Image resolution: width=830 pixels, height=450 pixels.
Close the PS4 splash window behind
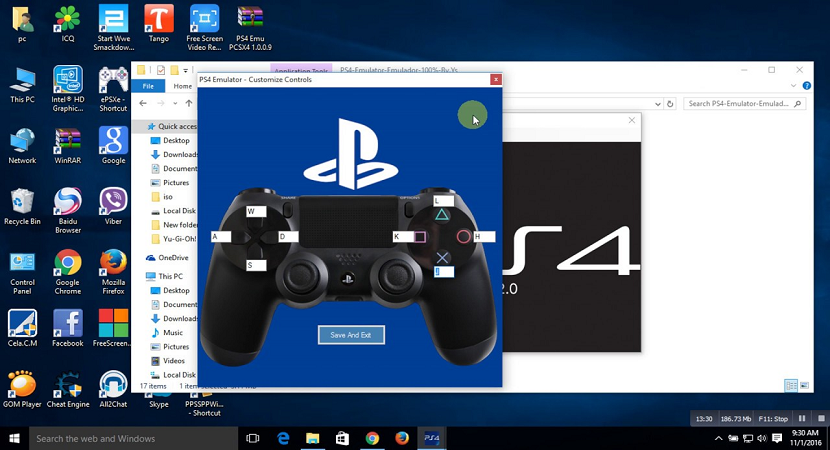(631, 120)
